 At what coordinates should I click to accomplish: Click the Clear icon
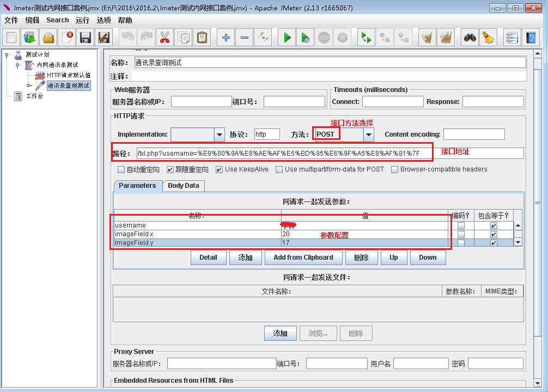(x=427, y=38)
